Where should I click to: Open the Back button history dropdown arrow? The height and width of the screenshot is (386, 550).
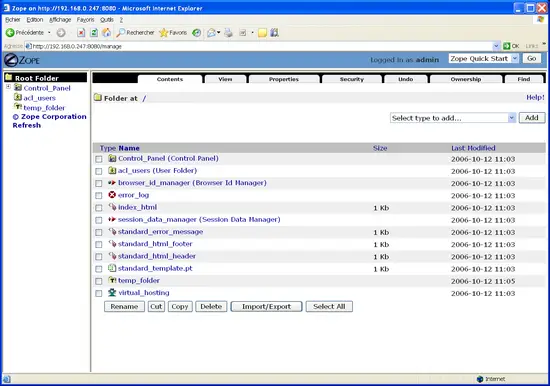[x=49, y=33]
